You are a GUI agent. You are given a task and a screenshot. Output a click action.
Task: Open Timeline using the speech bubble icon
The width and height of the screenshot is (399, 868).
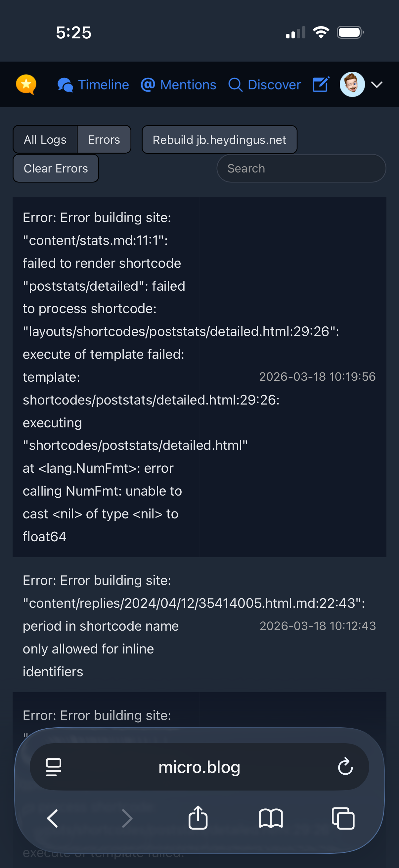pos(65,84)
